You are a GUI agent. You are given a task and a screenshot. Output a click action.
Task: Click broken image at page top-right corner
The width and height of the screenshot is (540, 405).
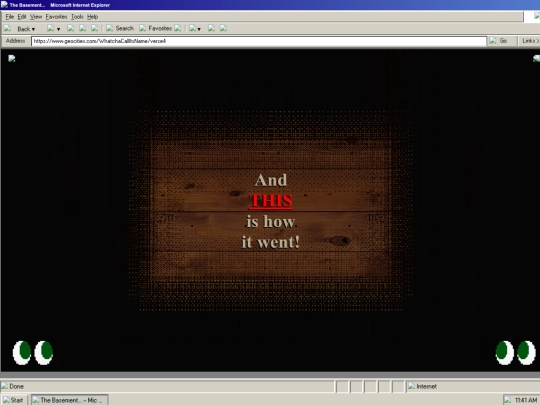click(536, 59)
